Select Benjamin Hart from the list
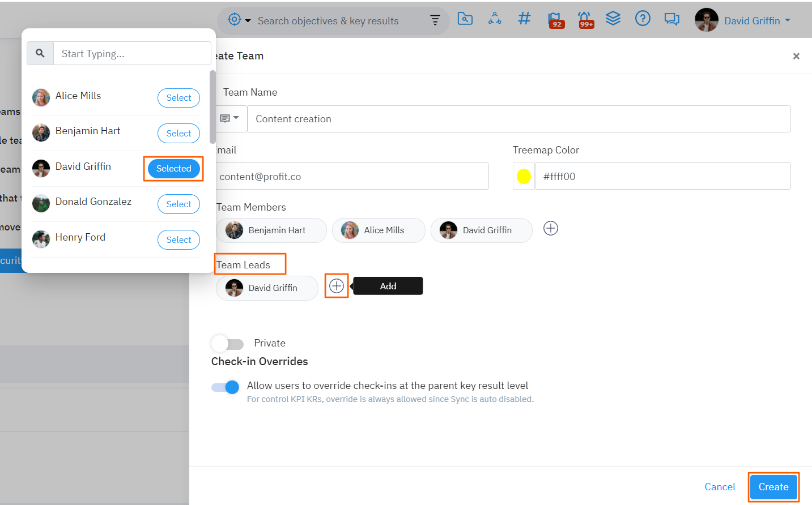Viewport: 812px width, 505px height. pyautogui.click(x=178, y=134)
